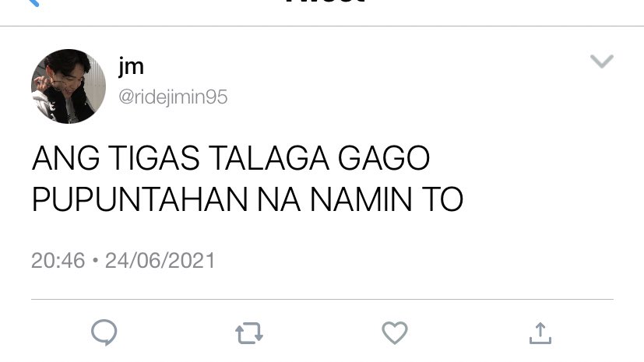This screenshot has width=644, height=362.
Task: Select the tweet line "ANG TIGAS TALAGA GAGO"
Action: click(x=231, y=158)
